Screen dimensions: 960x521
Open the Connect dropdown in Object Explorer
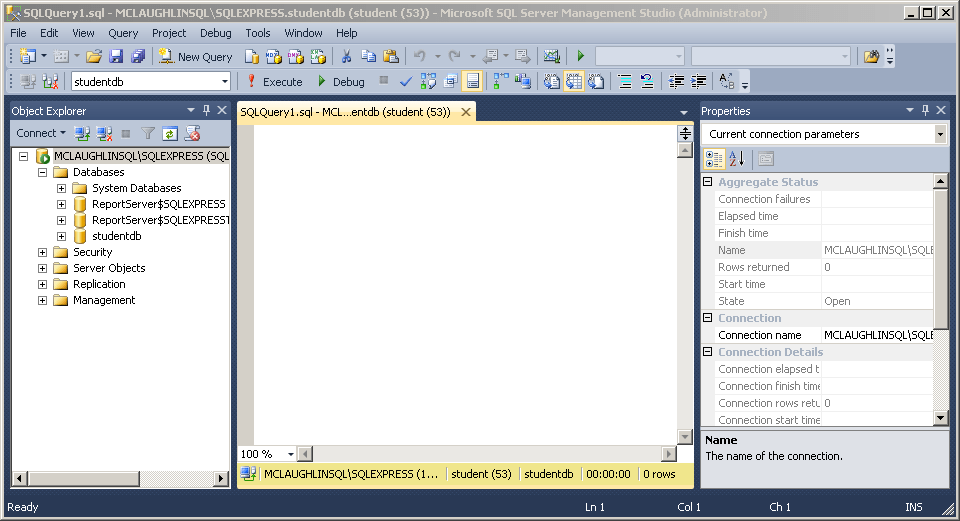pyautogui.click(x=40, y=133)
